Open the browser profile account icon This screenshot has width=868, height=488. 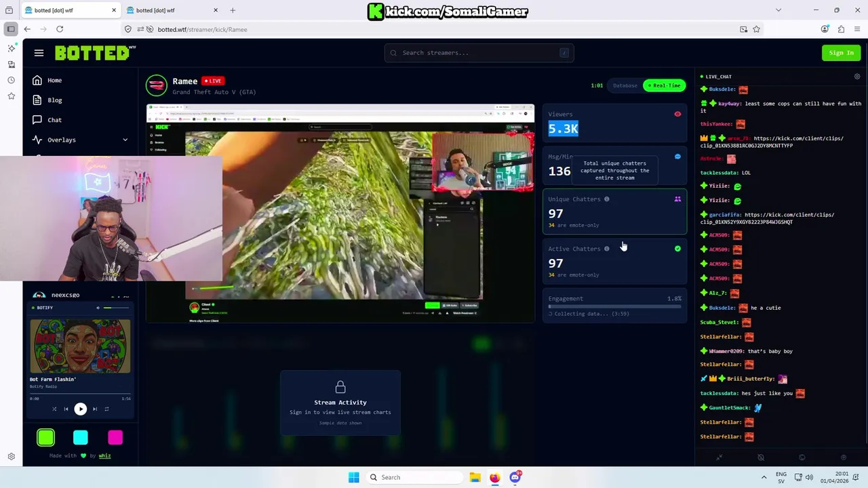pos(825,29)
